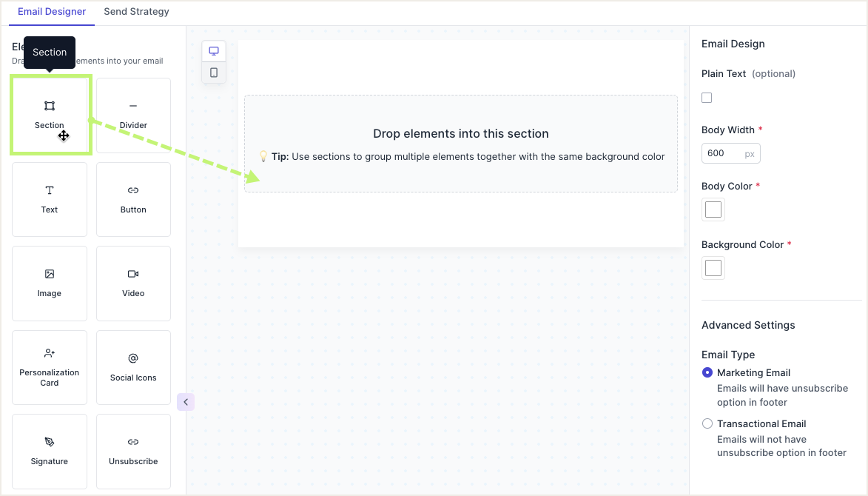Pick the Divider element icon
The height and width of the screenshot is (496, 868).
(133, 107)
